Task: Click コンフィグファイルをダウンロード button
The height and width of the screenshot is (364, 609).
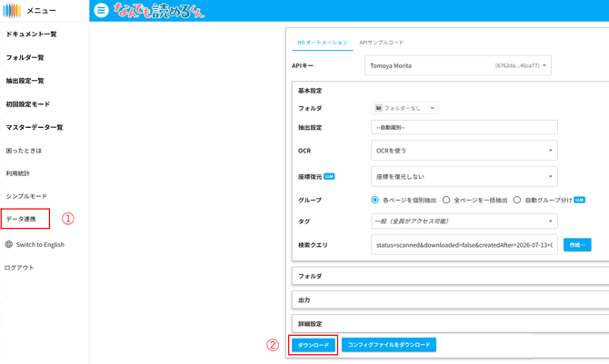Action: (x=389, y=345)
